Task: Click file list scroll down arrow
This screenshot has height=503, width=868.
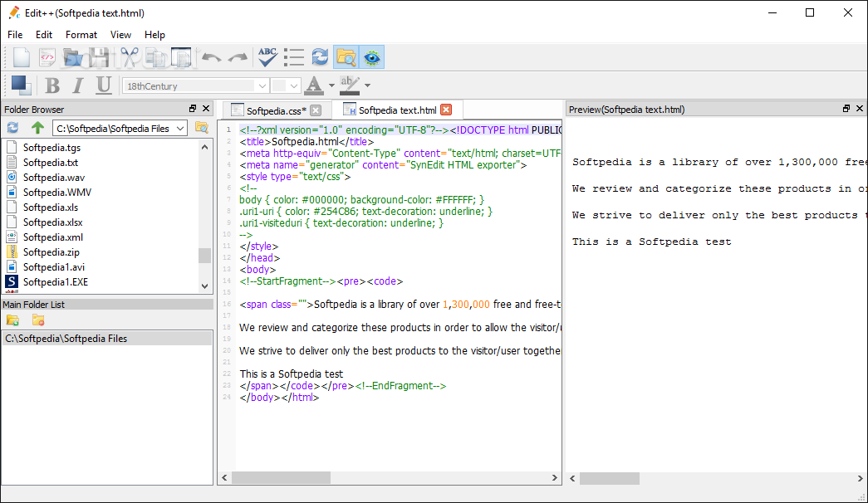Action: 205,286
